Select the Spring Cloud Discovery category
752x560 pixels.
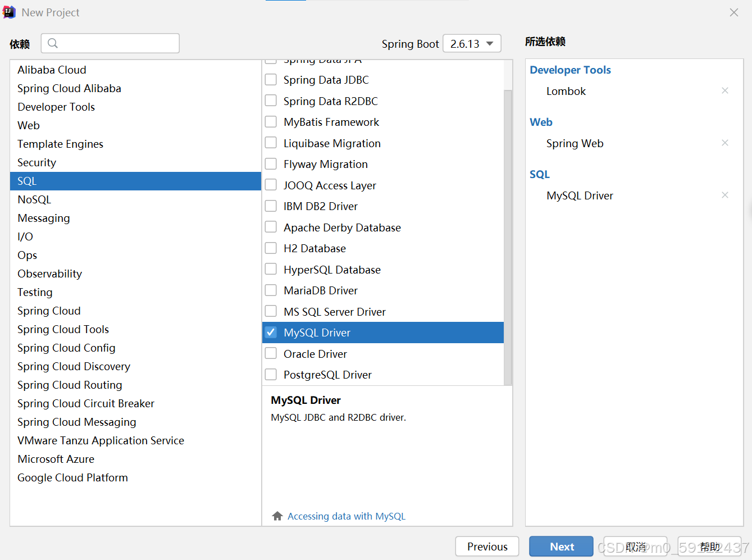click(x=135, y=366)
